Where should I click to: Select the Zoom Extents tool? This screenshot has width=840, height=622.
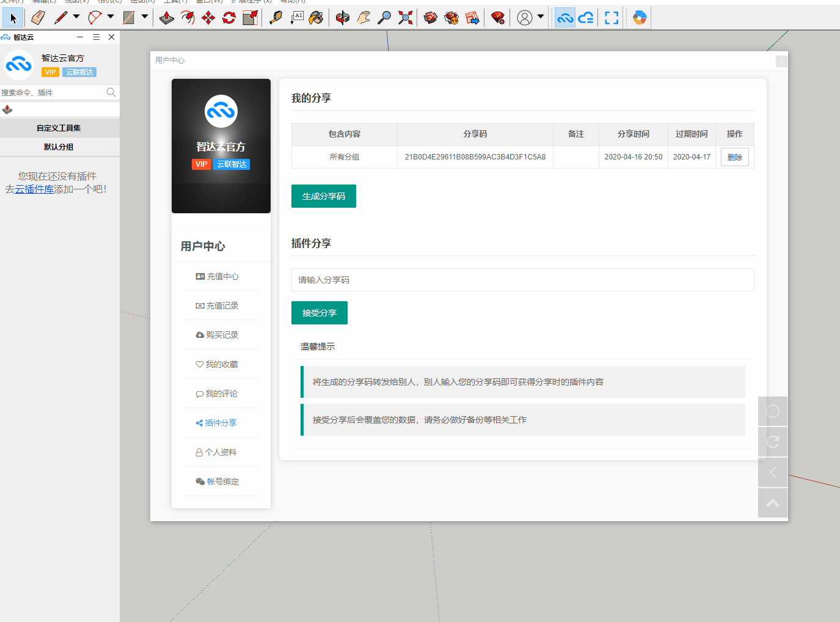click(405, 18)
